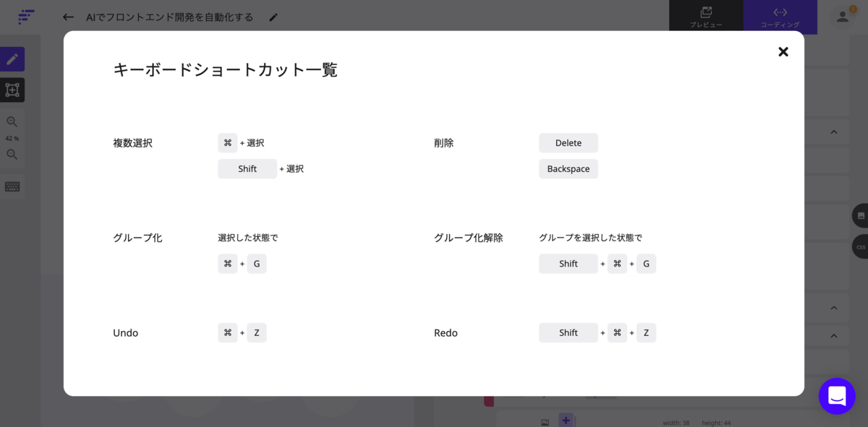Screen dimensions: 868x427
Task: Click the back arrow next to the project title
Action: pyautogui.click(x=68, y=17)
